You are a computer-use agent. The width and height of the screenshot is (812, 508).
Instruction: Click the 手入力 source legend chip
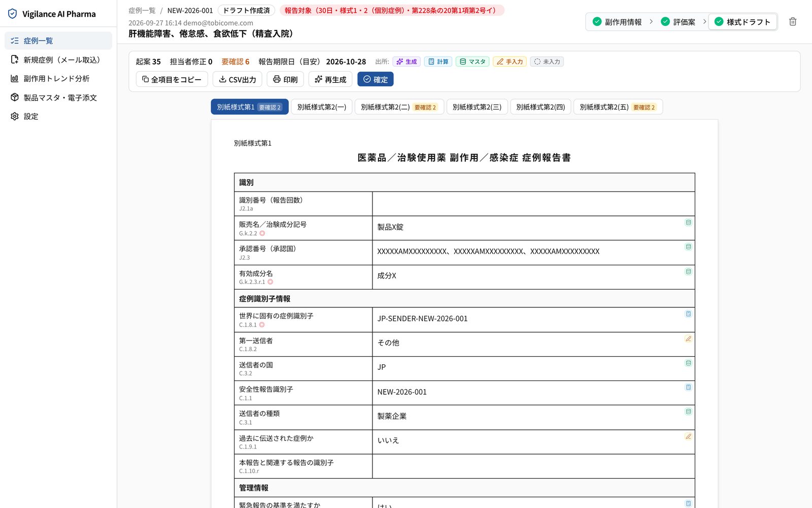tap(510, 61)
